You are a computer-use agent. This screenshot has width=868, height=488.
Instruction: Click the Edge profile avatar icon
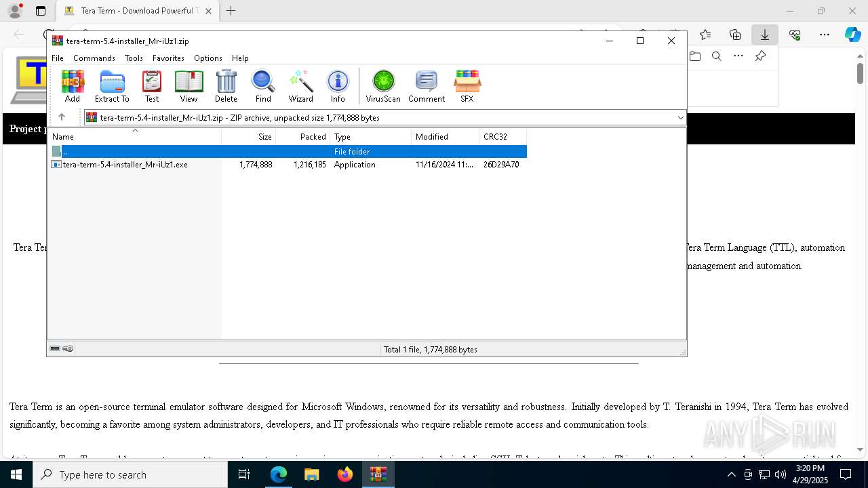(15, 11)
